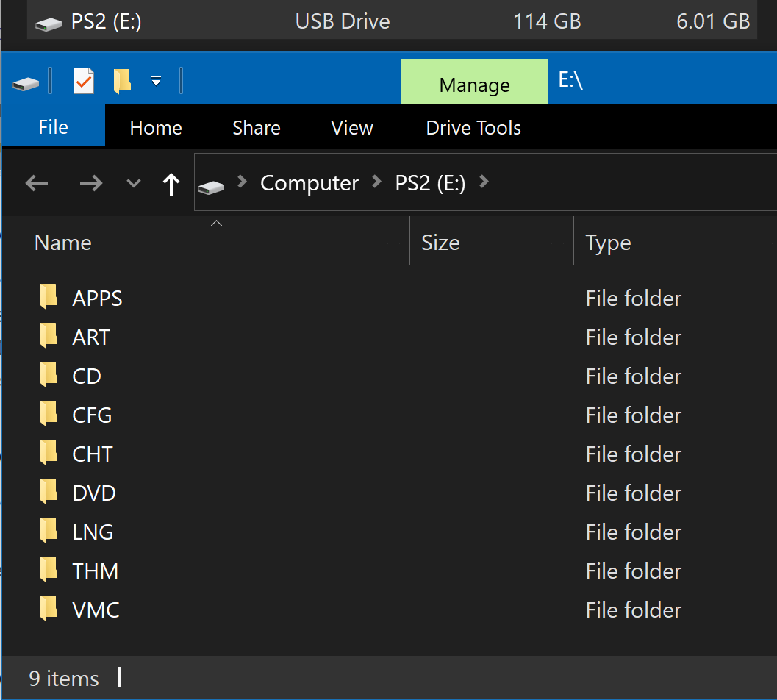The height and width of the screenshot is (700, 777).
Task: Select the THM folder name
Action: coord(95,571)
